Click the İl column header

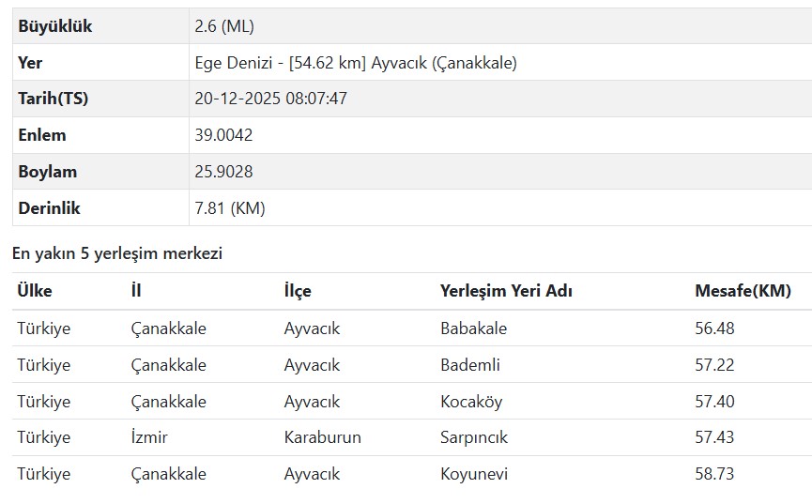point(136,291)
